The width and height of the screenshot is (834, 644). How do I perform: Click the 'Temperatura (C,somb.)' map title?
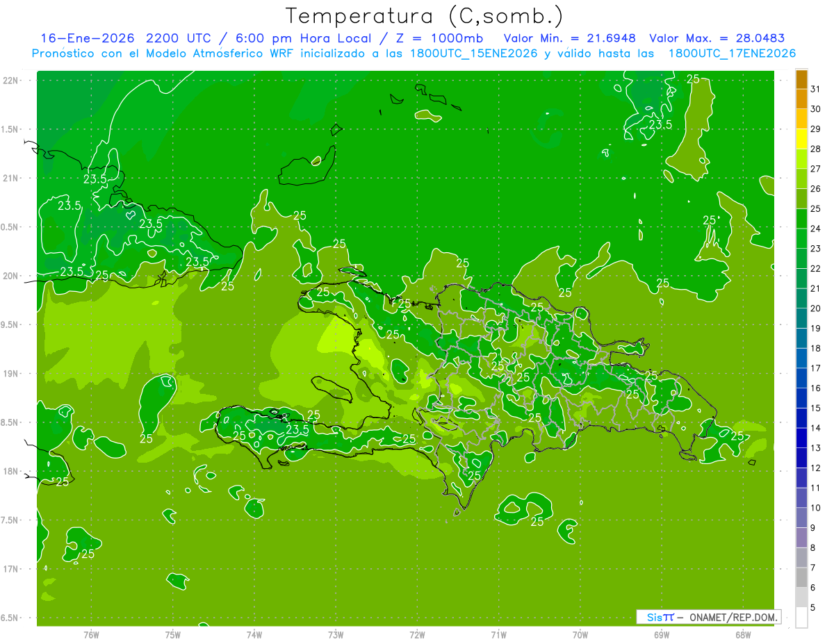(x=425, y=17)
